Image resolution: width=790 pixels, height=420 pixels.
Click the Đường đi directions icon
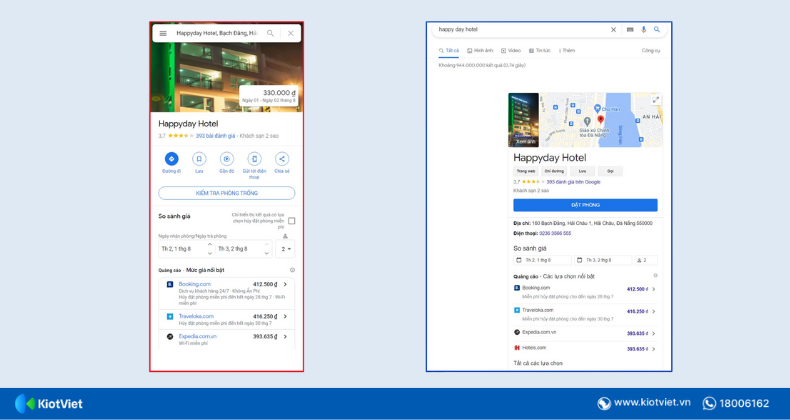tap(171, 159)
